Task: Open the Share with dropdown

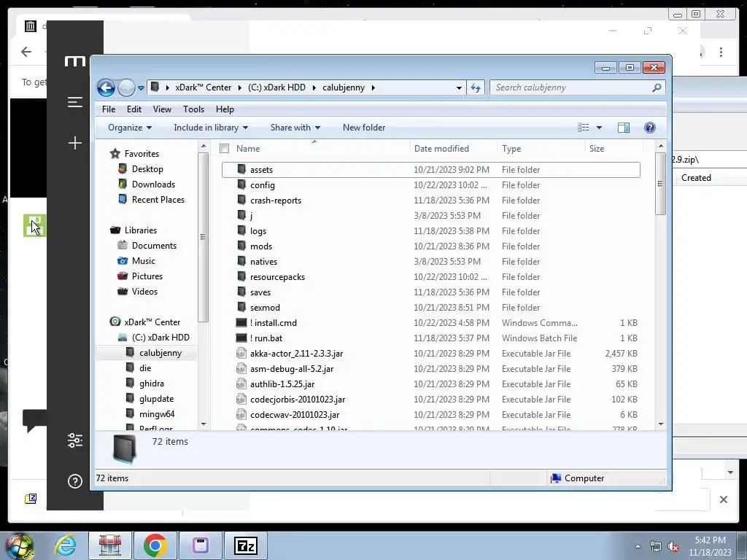Action: tap(295, 128)
